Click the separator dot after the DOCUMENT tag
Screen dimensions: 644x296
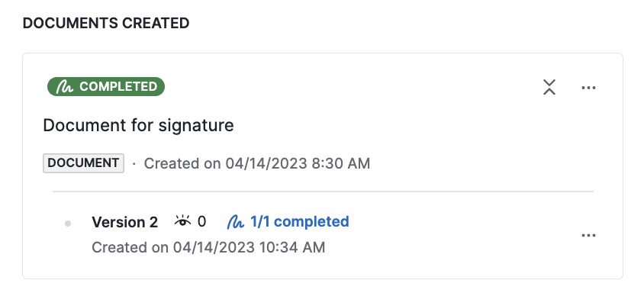tap(134, 164)
